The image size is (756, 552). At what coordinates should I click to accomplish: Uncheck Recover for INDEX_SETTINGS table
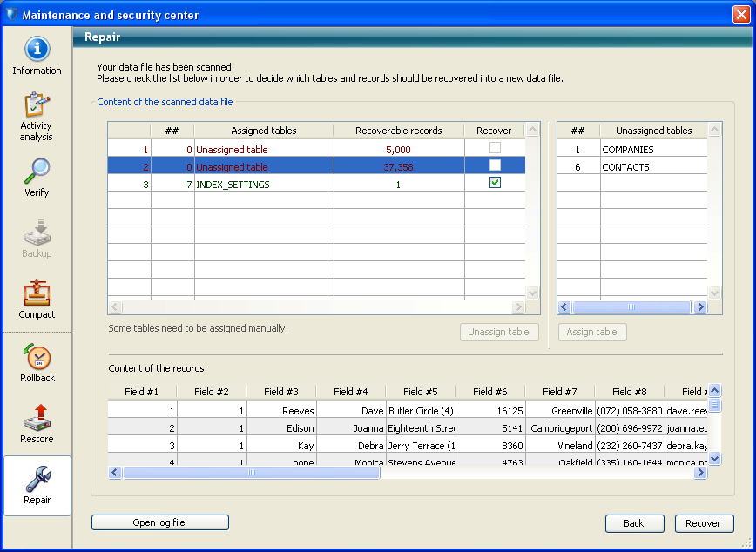495,183
